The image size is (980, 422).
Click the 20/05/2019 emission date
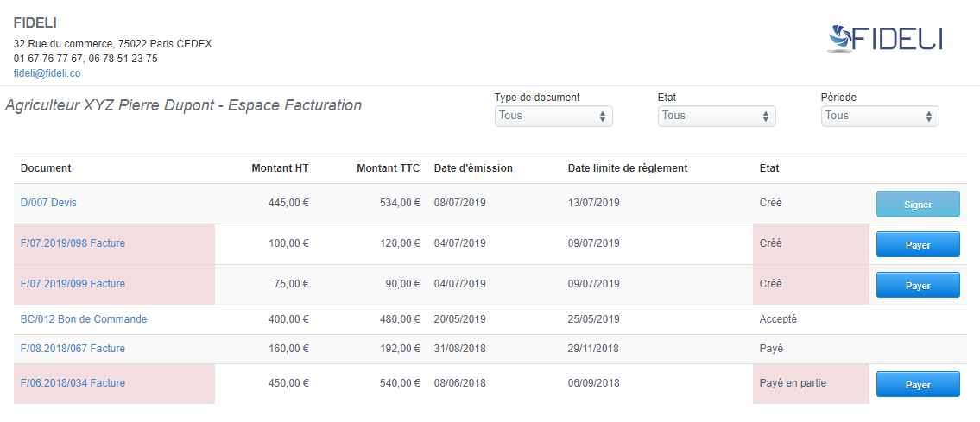click(x=459, y=319)
